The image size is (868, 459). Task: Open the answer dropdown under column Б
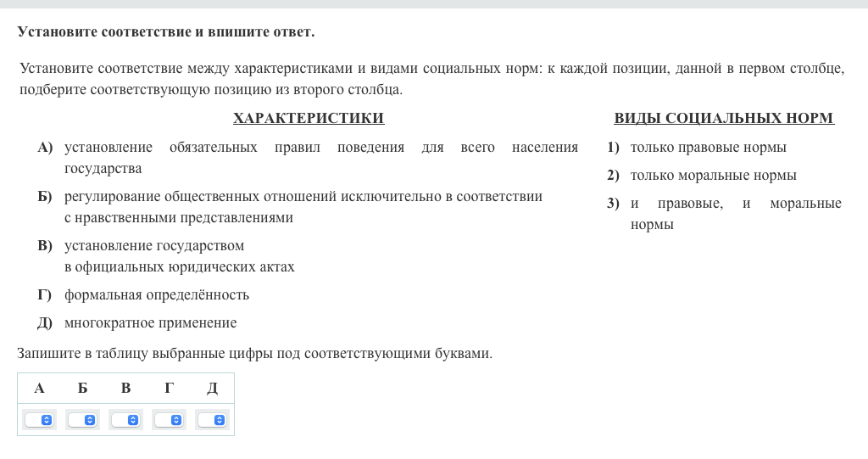82,420
